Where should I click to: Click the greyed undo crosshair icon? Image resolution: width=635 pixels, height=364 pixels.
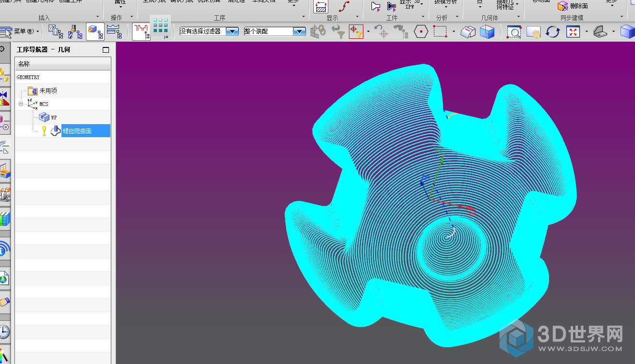382,32
